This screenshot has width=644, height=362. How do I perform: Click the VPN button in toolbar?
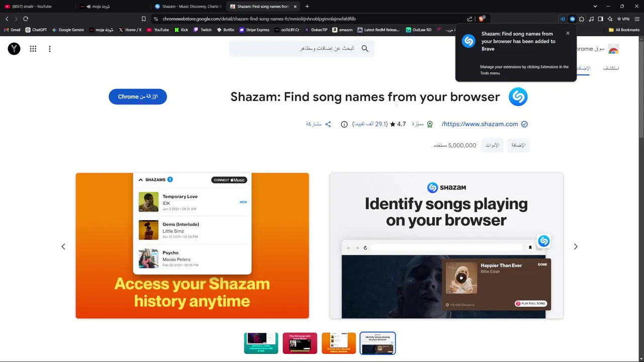(623, 19)
